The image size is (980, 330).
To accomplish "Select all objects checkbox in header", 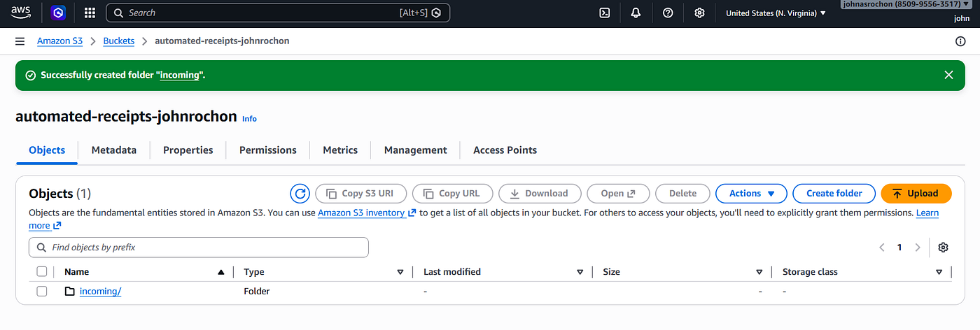I will tap(42, 272).
